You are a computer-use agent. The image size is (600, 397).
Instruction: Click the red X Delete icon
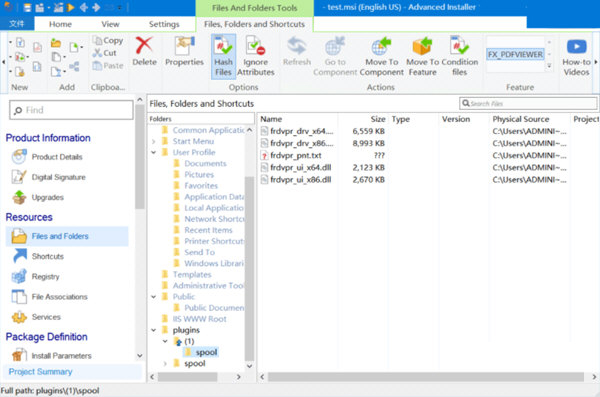tap(144, 46)
